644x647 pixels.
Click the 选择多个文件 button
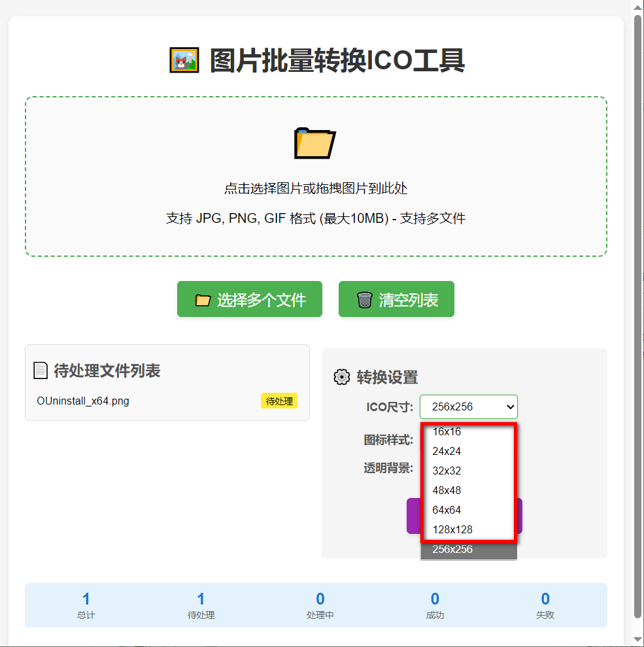tap(249, 299)
